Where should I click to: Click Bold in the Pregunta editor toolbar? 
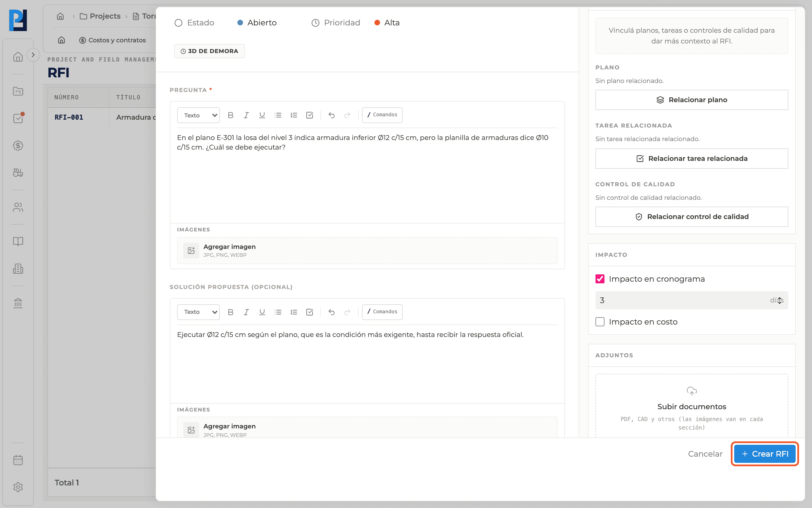pyautogui.click(x=231, y=115)
